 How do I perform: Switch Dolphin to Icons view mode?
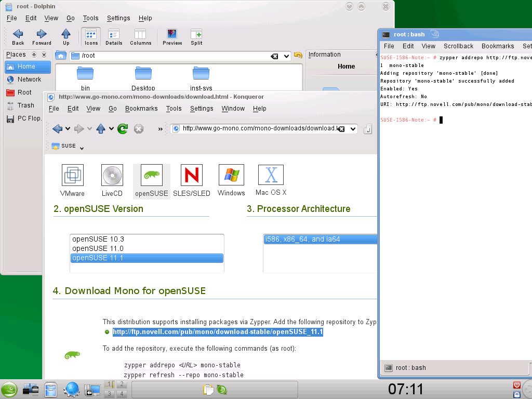(x=91, y=37)
